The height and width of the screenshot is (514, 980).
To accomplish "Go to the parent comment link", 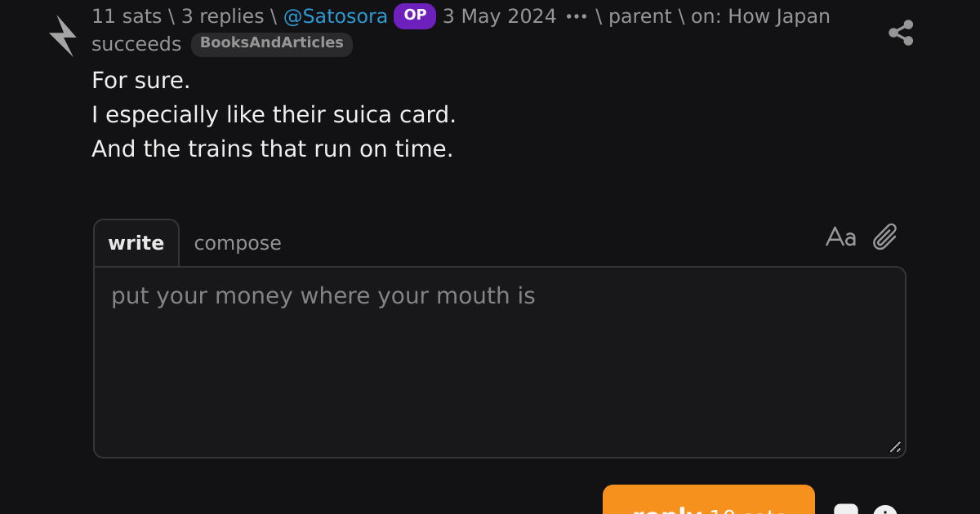I will coord(640,16).
